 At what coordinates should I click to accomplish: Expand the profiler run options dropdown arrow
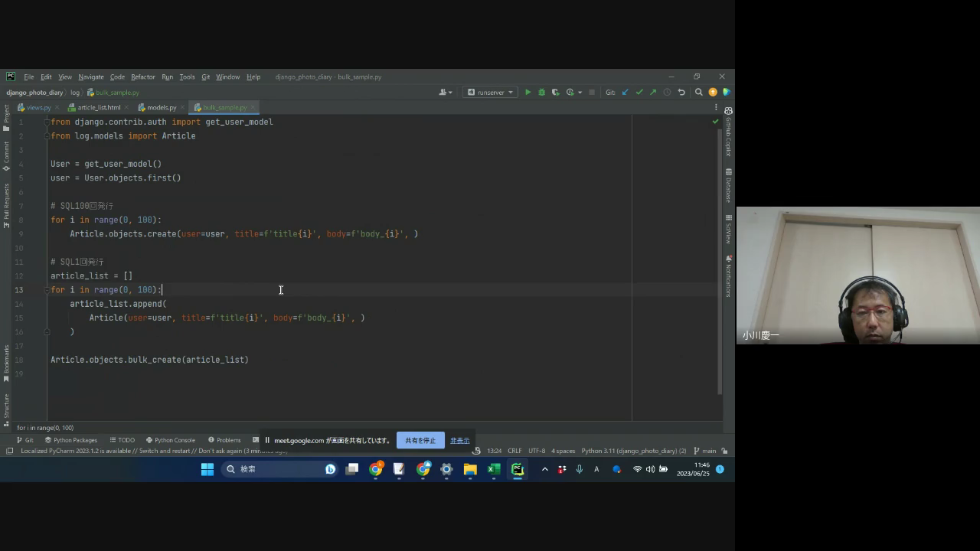point(580,93)
